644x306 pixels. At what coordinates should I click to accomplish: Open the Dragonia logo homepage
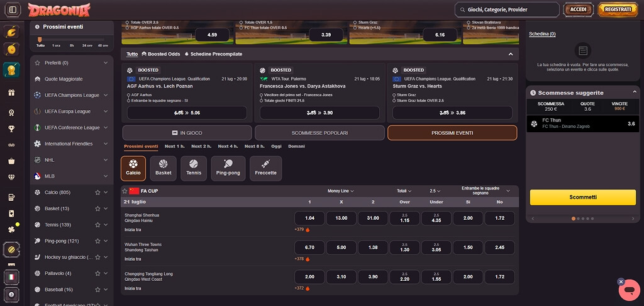point(59,10)
